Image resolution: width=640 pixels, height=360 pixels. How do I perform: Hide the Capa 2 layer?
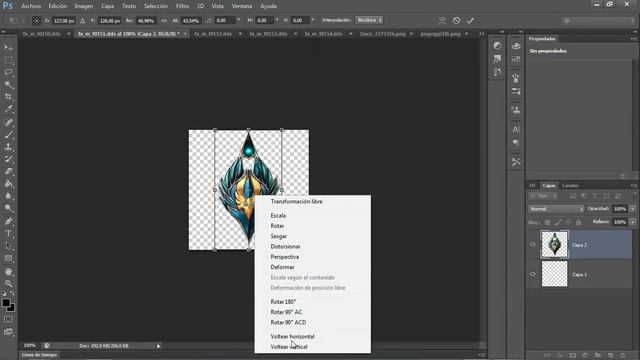[x=532, y=244]
